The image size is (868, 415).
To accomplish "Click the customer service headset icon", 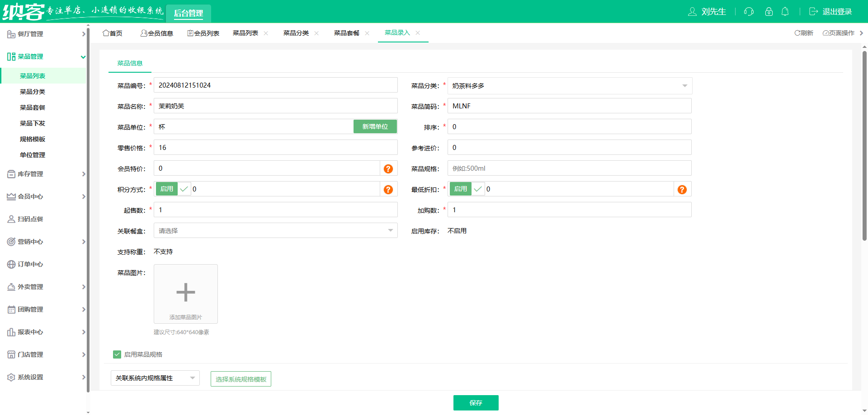I will 749,12.
